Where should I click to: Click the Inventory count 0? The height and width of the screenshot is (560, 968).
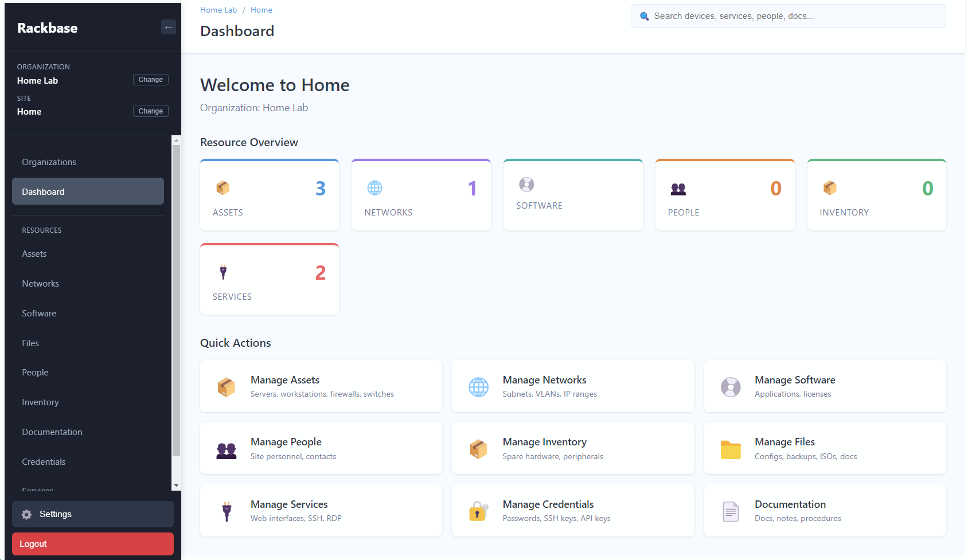pyautogui.click(x=928, y=189)
